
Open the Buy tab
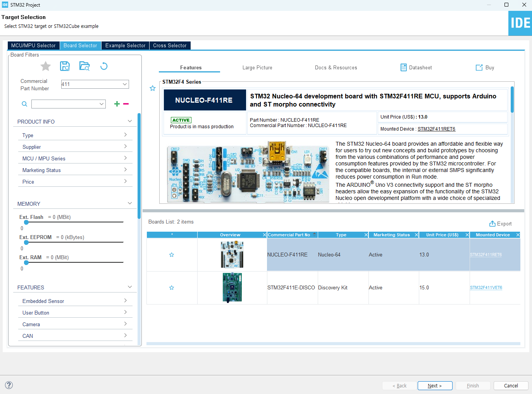(485, 67)
